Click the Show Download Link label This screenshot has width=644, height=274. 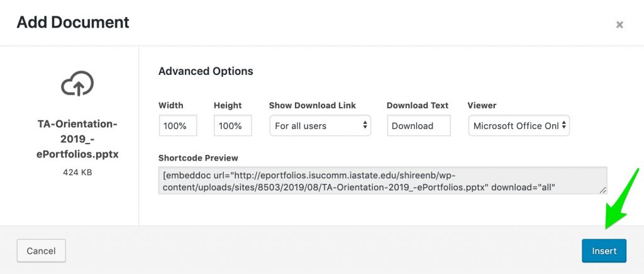[x=313, y=105]
